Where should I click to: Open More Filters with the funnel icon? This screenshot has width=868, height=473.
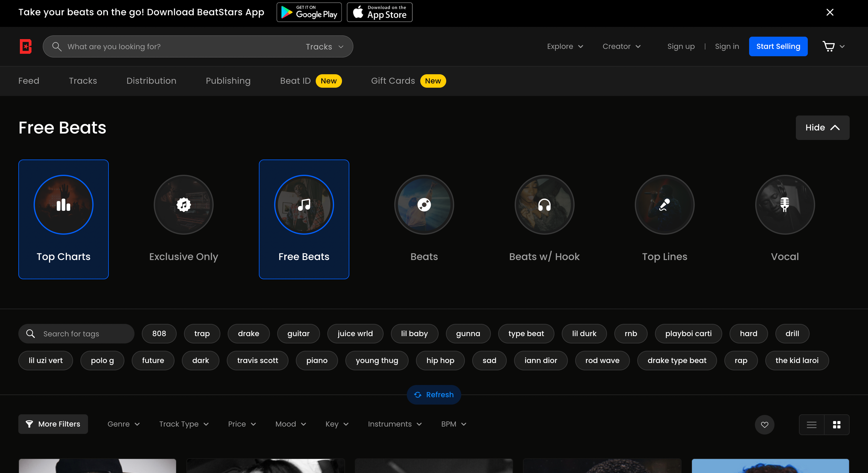(x=53, y=424)
